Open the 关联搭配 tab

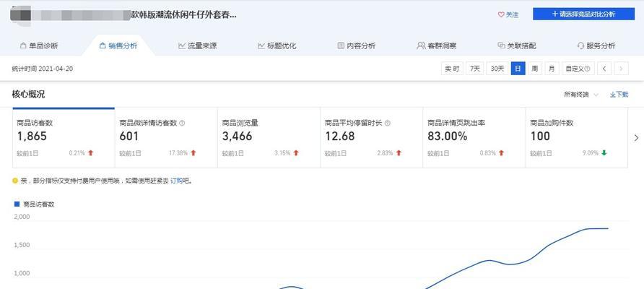(x=516, y=46)
